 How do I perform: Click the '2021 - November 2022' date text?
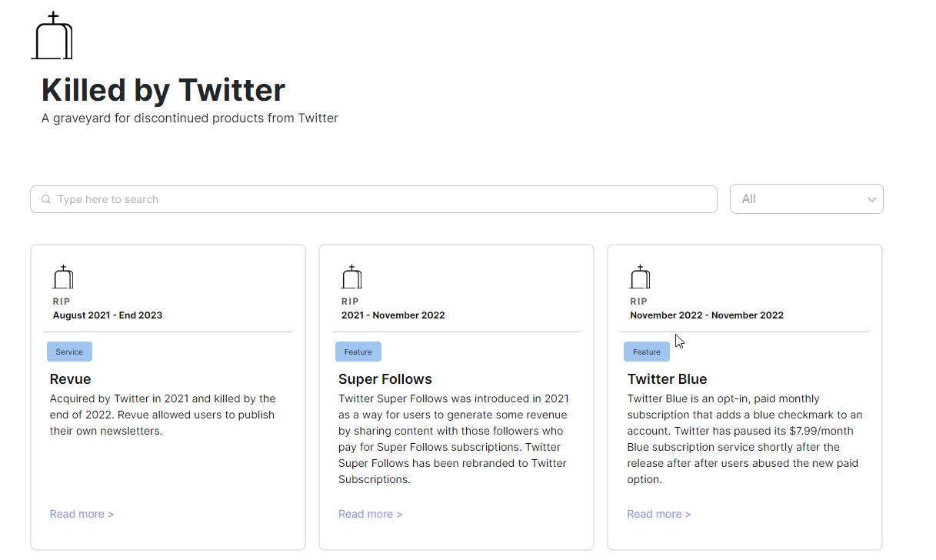393,315
